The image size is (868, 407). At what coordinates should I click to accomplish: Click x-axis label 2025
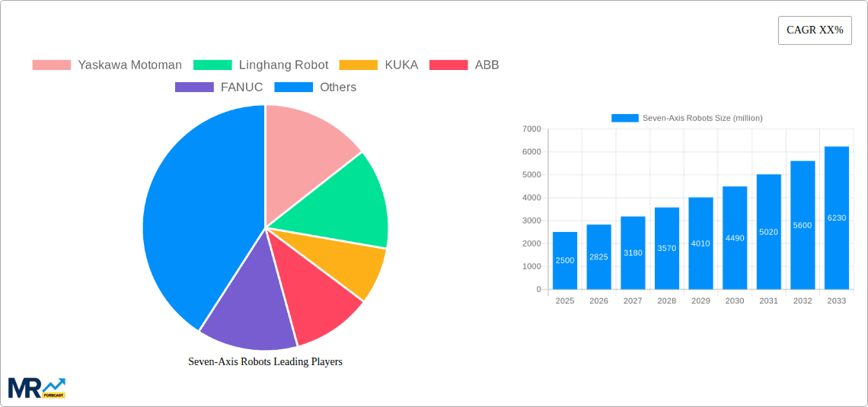tap(565, 300)
